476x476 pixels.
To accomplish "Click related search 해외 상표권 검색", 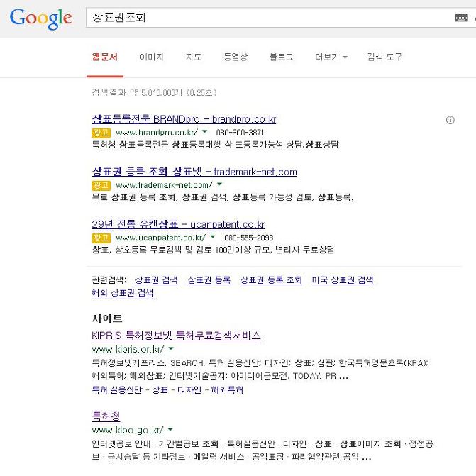I will [x=123, y=293].
